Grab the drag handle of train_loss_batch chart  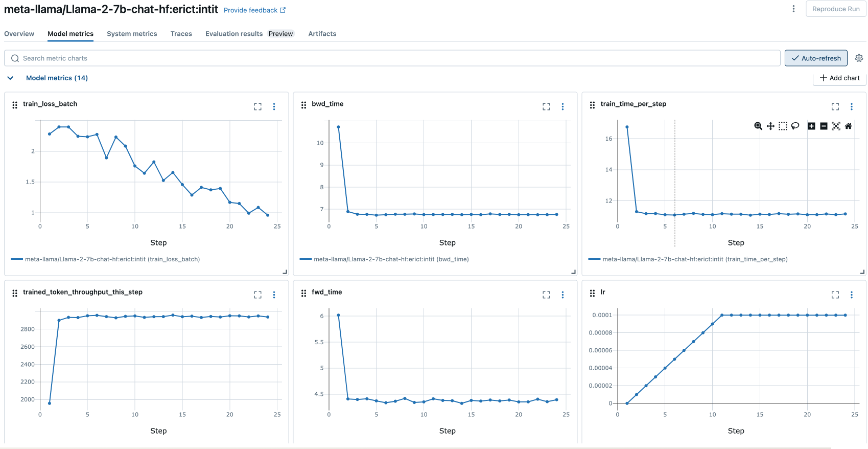coord(15,105)
